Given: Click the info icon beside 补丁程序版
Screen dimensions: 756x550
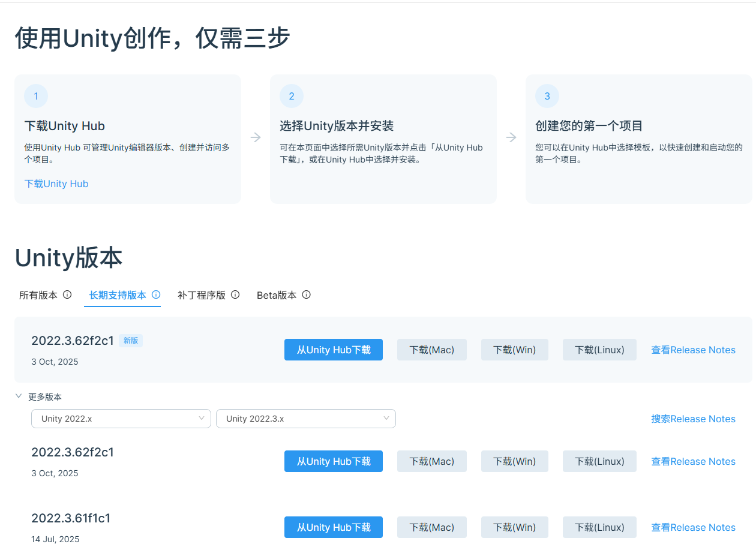Looking at the screenshot, I should [235, 294].
